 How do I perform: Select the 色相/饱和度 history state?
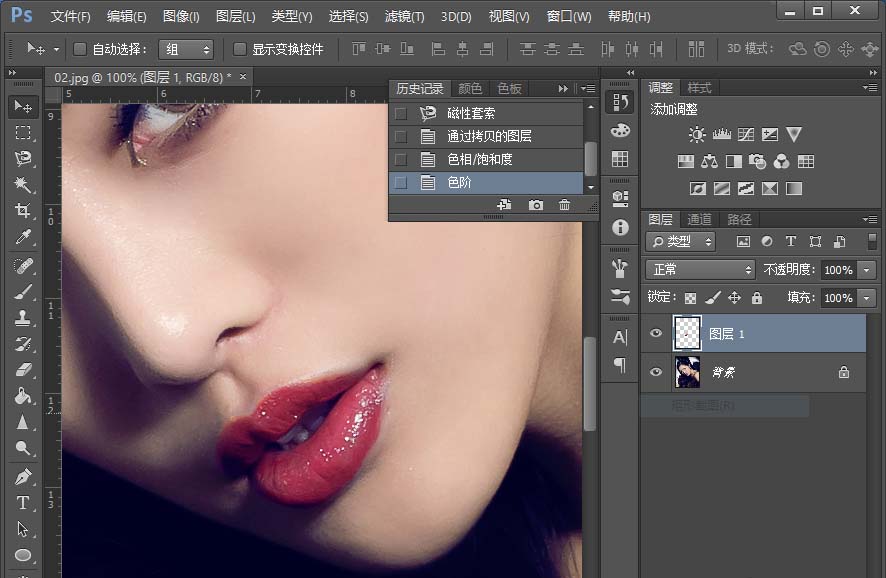tap(480, 160)
